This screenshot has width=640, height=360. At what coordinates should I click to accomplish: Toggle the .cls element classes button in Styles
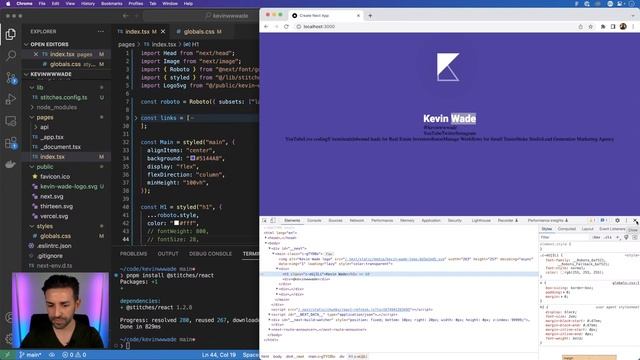pos(608,237)
